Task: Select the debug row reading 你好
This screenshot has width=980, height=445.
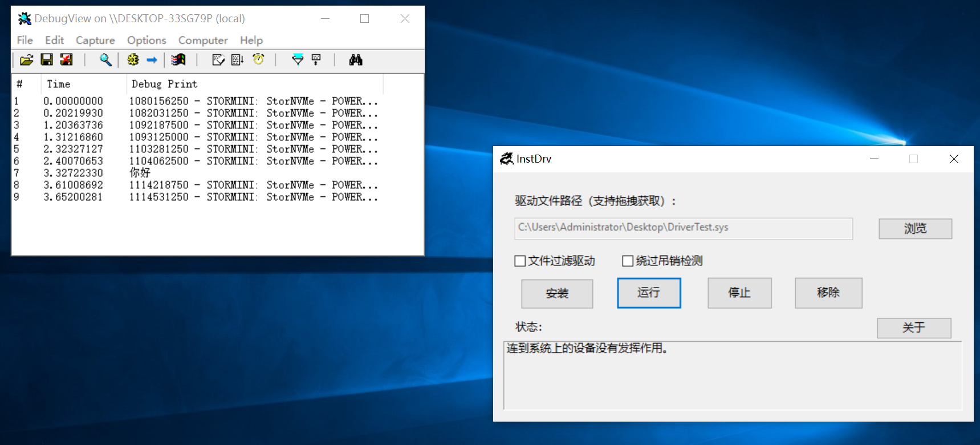Action: 196,173
